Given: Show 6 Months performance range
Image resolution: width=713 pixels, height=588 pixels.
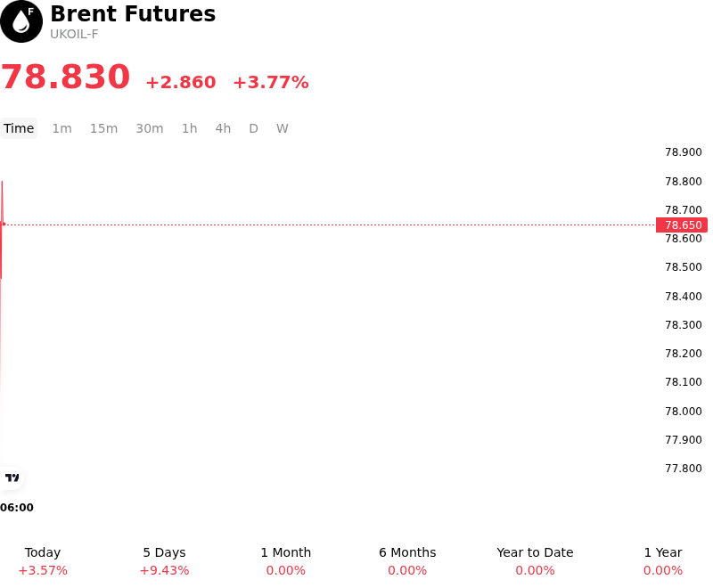Looking at the screenshot, I should pos(407,561).
